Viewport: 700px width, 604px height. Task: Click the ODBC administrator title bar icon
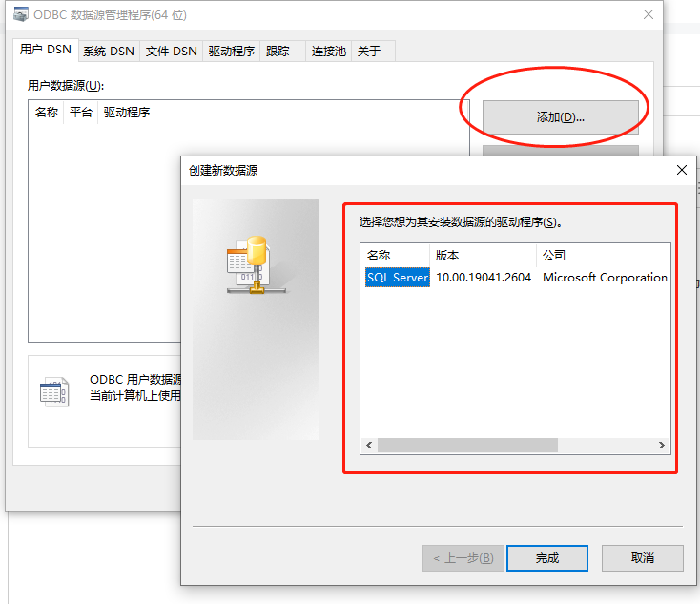coord(21,14)
